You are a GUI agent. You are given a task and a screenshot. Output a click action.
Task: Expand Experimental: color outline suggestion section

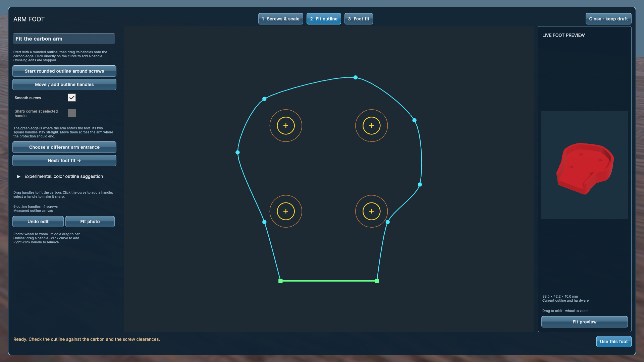click(x=60, y=176)
